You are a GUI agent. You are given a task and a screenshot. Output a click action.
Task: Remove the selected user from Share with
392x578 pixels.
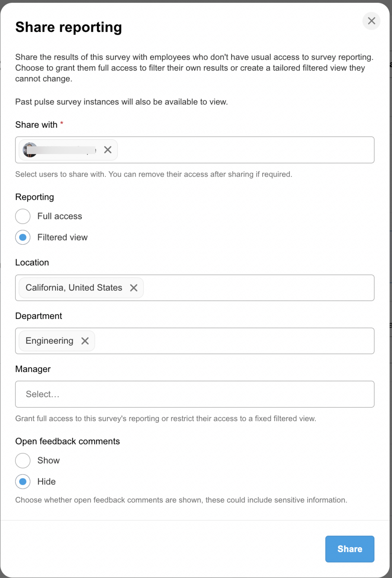(x=108, y=150)
